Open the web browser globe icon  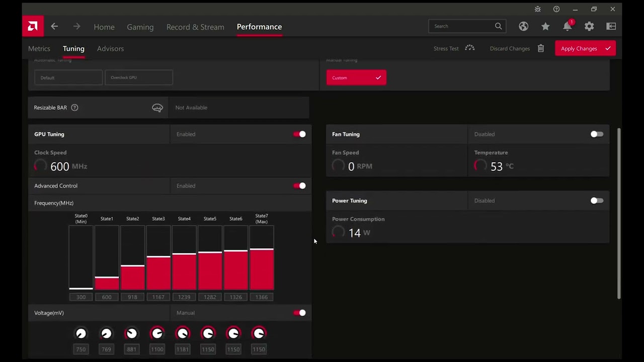click(x=524, y=26)
